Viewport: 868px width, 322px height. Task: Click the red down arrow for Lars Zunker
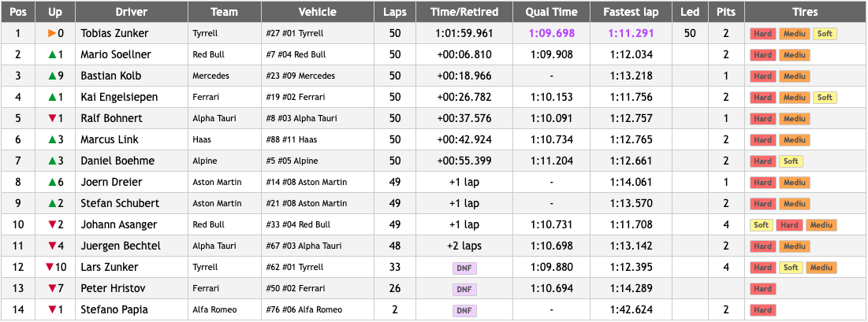(x=49, y=268)
